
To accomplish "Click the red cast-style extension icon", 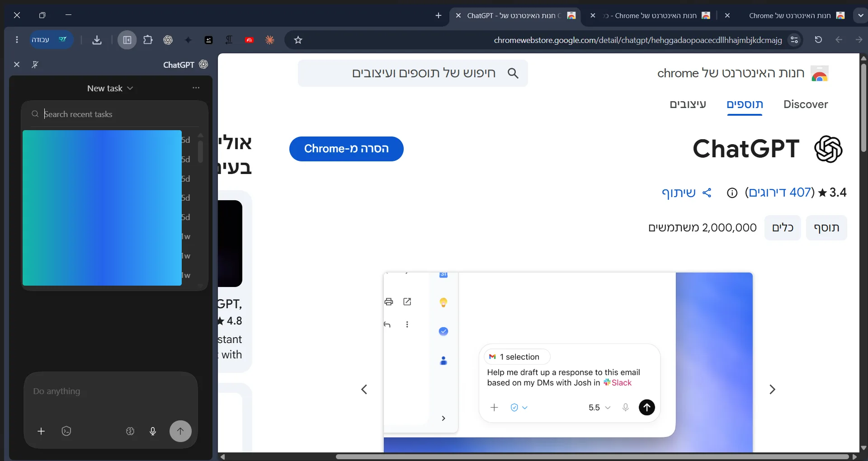I will [x=249, y=40].
